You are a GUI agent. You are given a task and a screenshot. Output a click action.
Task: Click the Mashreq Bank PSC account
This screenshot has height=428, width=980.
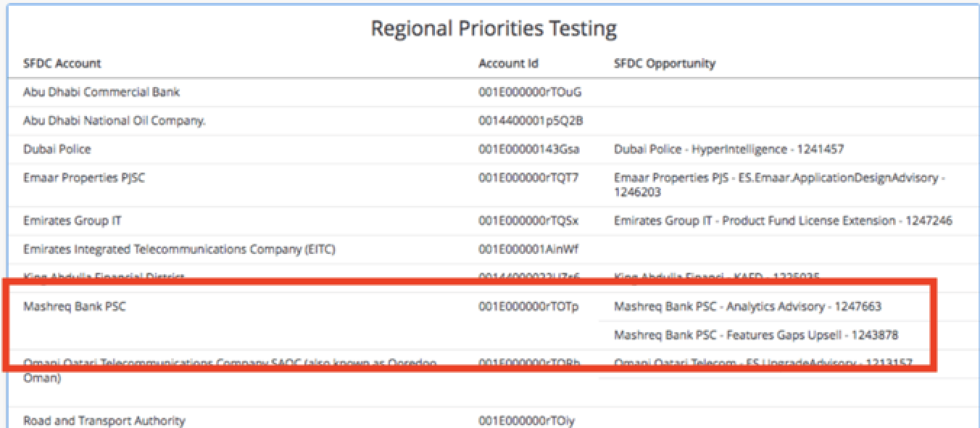[75, 306]
